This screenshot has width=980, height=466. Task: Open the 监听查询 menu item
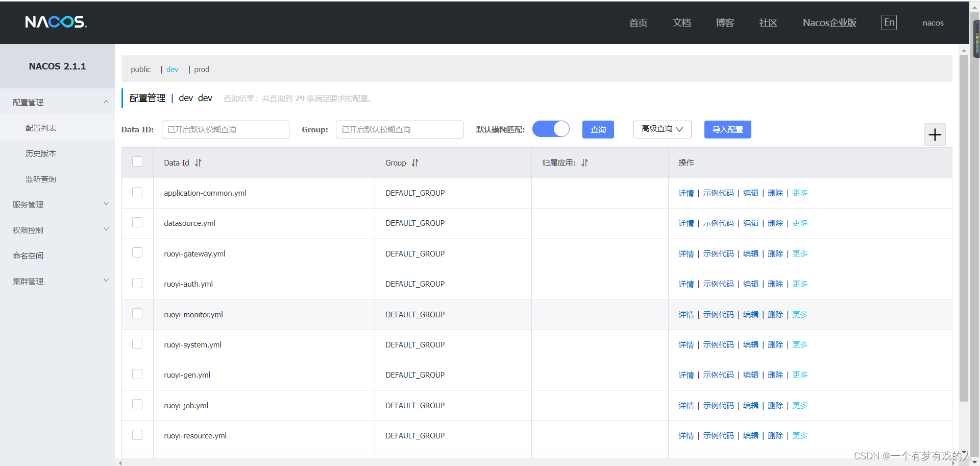[57, 179]
